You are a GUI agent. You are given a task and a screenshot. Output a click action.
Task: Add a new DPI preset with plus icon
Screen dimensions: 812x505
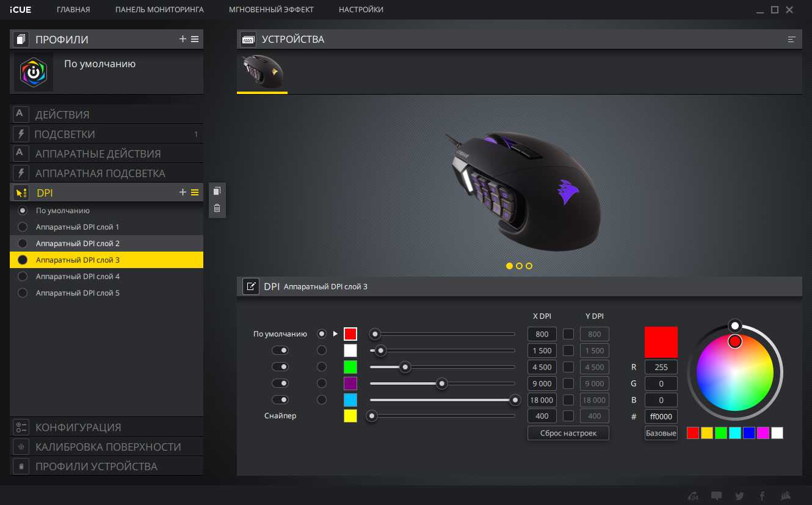[x=183, y=192]
